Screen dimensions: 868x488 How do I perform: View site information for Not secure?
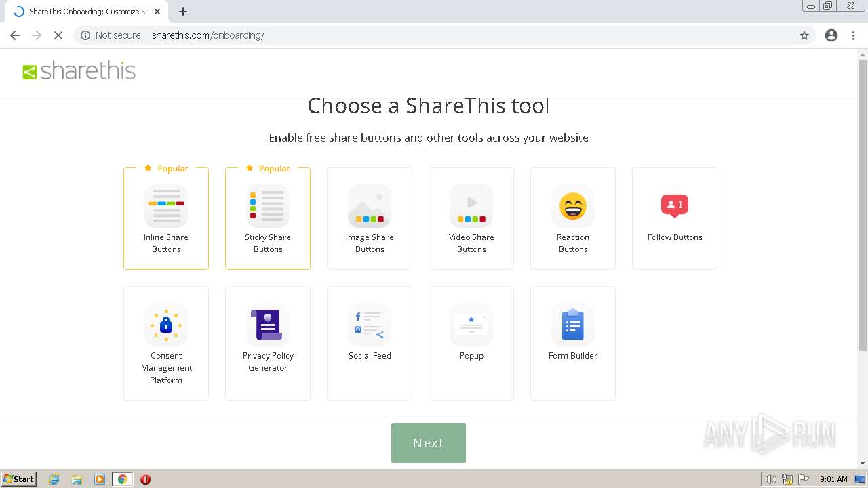(x=111, y=35)
